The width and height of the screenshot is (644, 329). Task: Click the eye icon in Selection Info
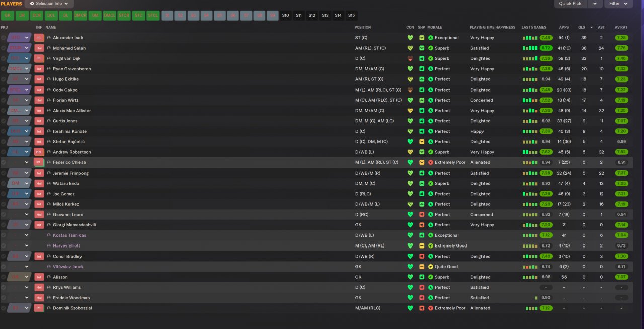[x=32, y=4]
